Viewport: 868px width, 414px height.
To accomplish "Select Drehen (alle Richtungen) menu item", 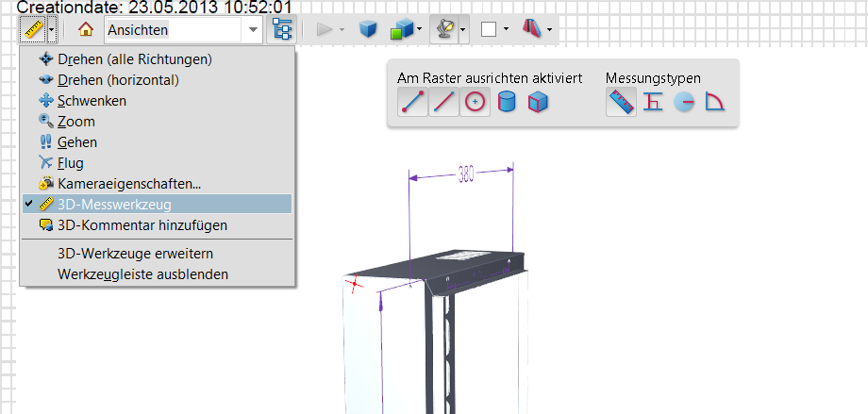I will pyautogui.click(x=158, y=58).
